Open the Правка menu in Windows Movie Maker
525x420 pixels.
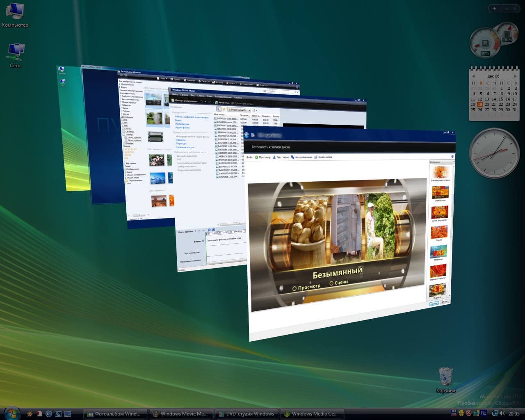[184, 95]
